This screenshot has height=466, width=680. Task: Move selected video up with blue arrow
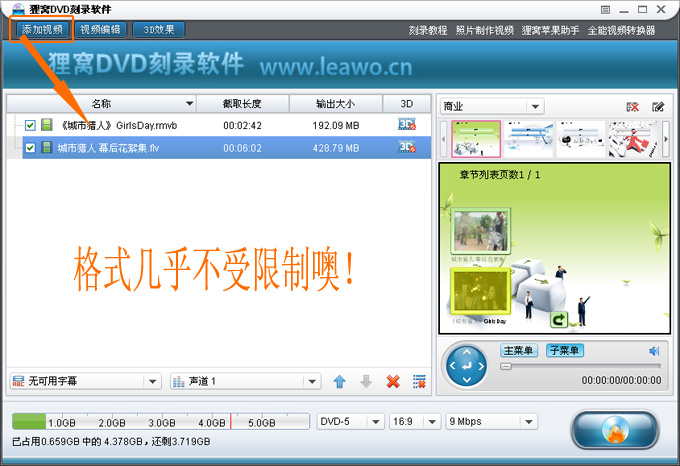point(339,381)
